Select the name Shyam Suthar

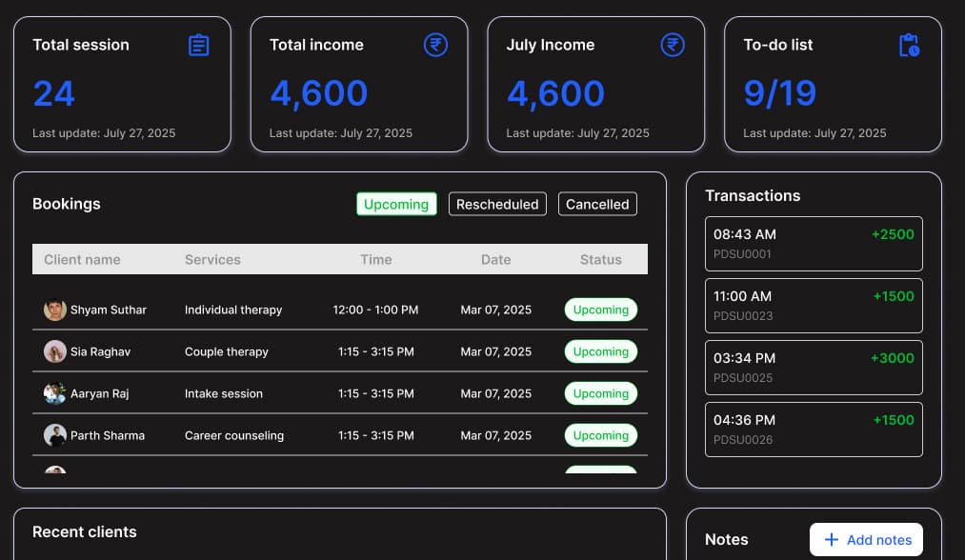tap(109, 310)
